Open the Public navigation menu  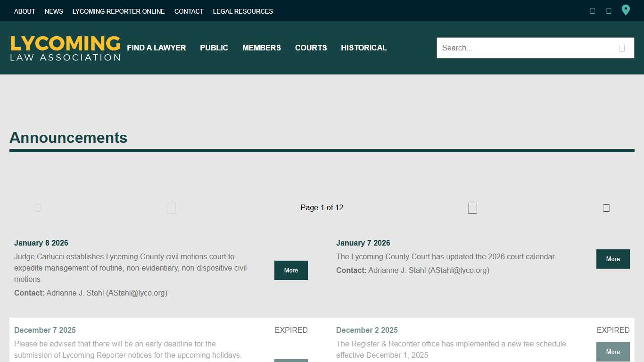click(x=214, y=48)
